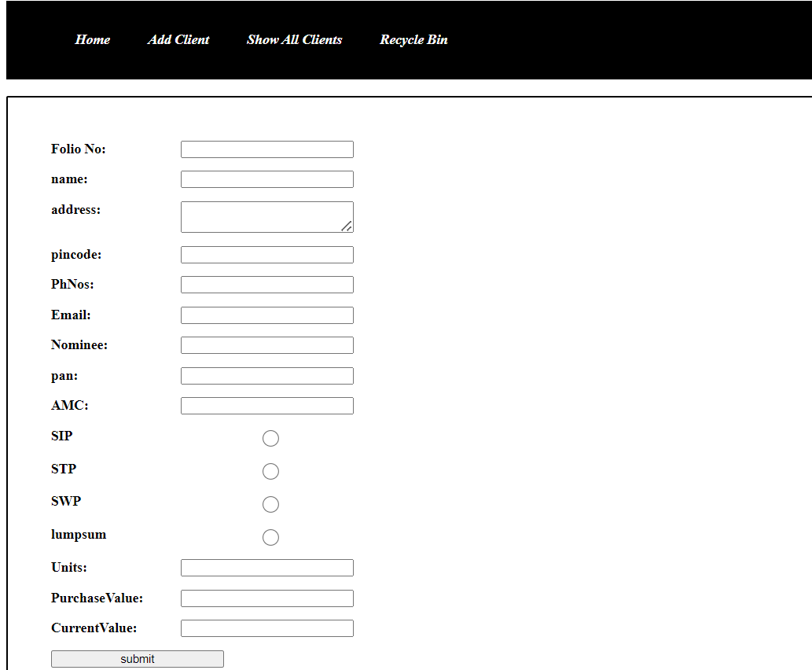
Task: Click the STP label text
Action: pos(64,469)
